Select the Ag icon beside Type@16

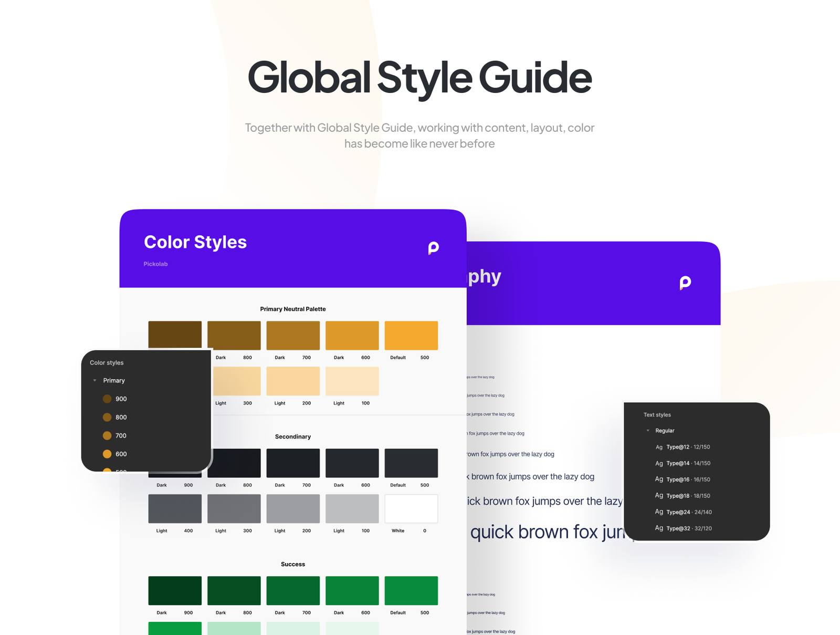[x=659, y=479]
